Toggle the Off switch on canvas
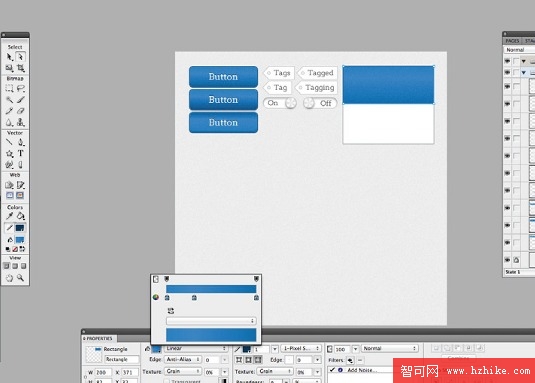This screenshot has width=535, height=383. pos(320,103)
